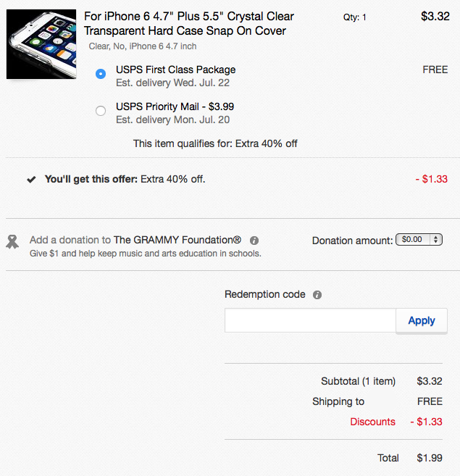Click the USPS First Class Package label
460x476 pixels.
click(x=176, y=70)
